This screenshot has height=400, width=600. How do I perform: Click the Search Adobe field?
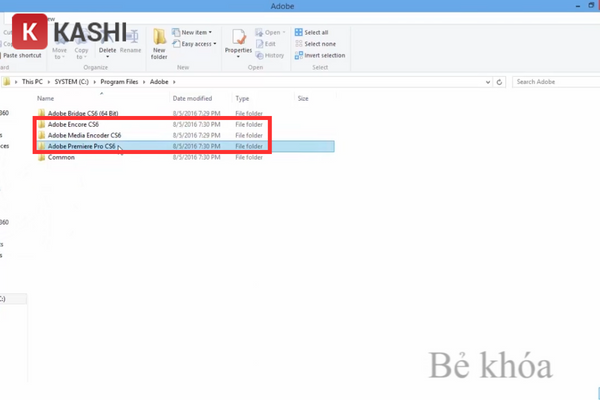click(556, 82)
